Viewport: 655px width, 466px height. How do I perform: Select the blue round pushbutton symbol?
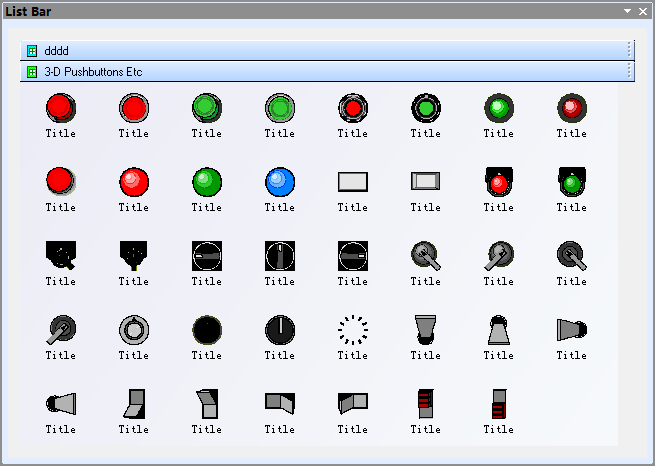point(280,182)
